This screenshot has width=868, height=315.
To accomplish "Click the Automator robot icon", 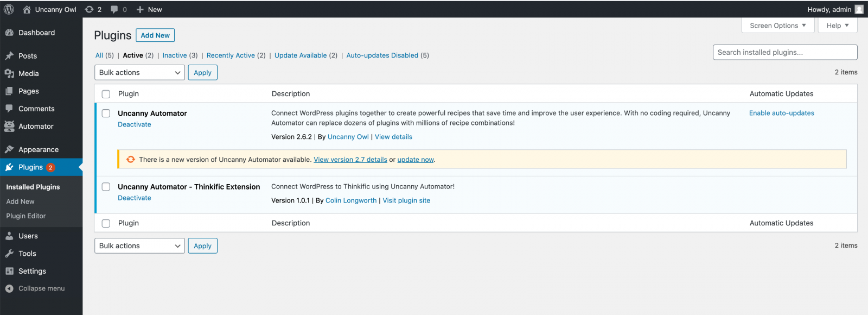I will 9,126.
